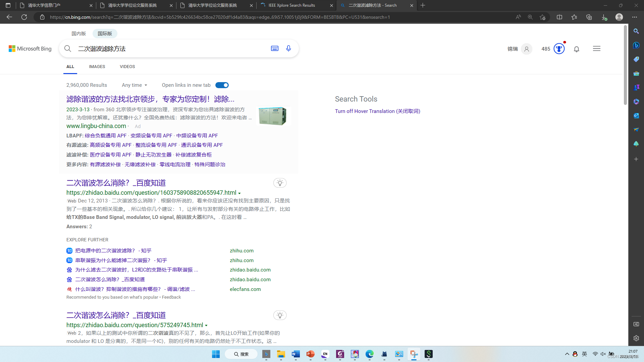Click in the Bing search input field
This screenshot has height=362, width=644.
pos(171,49)
